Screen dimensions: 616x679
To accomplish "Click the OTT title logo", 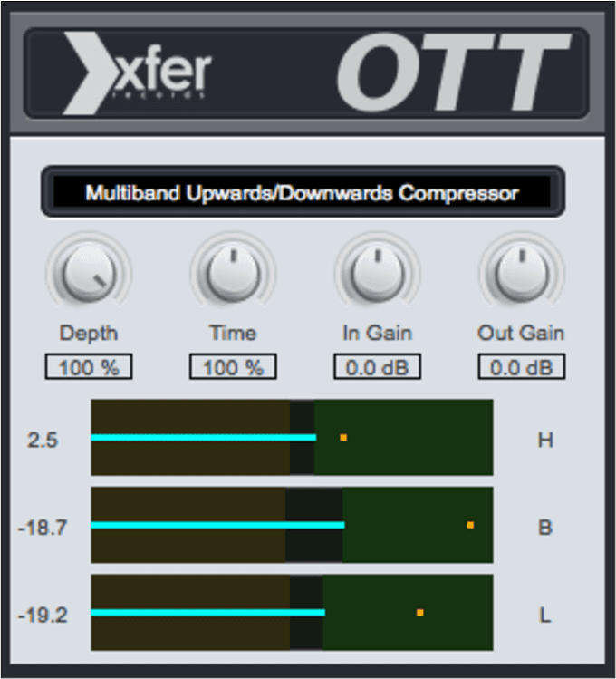I will pos(453,73).
